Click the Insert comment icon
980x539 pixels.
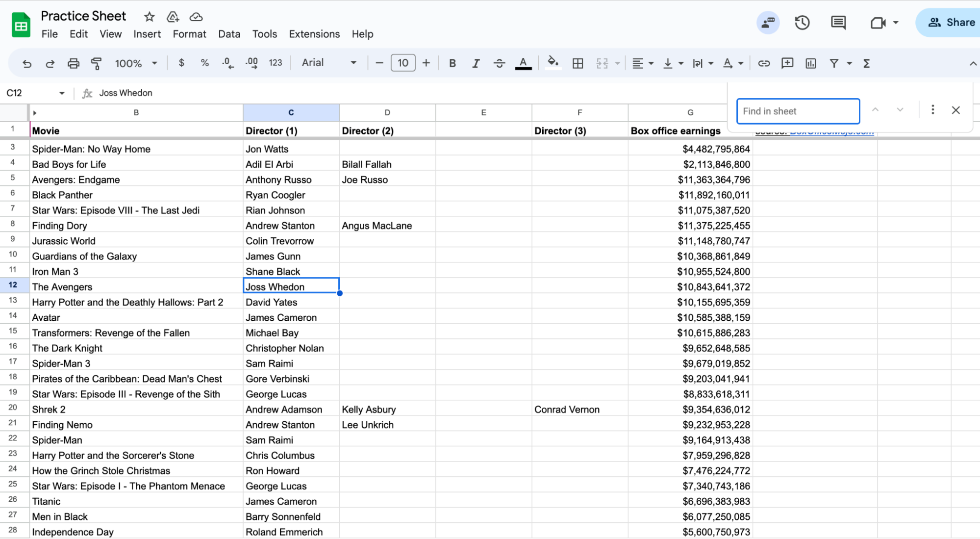pos(787,63)
